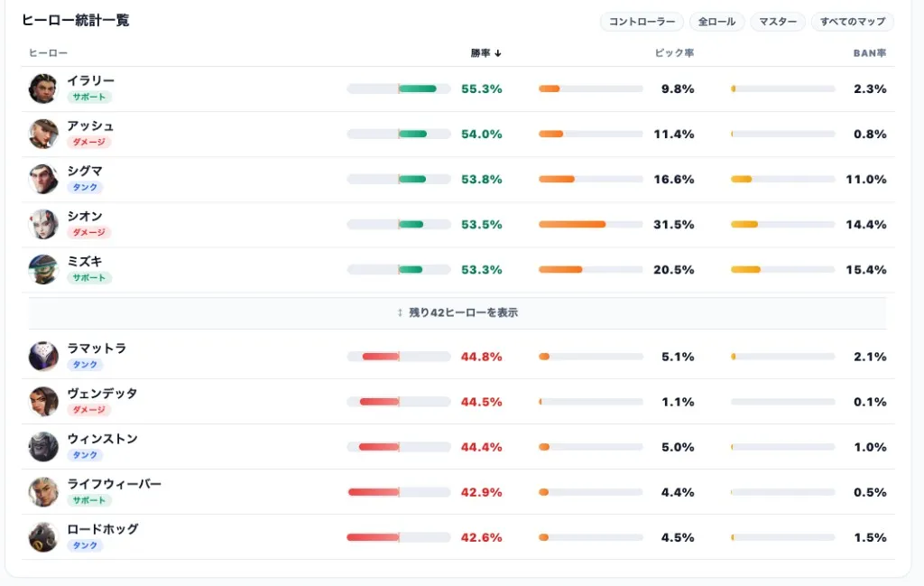This screenshot has width=924, height=586.
Task: Click the ロードホッグ hero name
Action: point(103,529)
